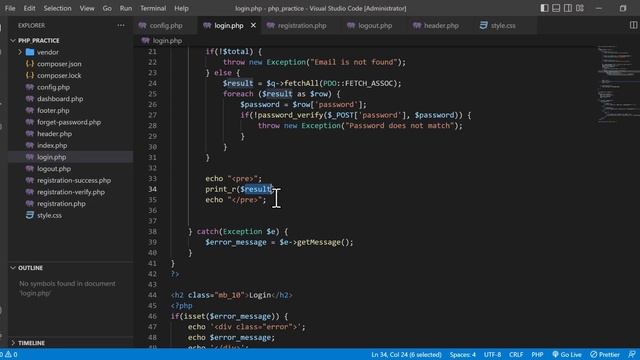Open Customize Layout icon
The image size is (640, 360).
[580, 8]
